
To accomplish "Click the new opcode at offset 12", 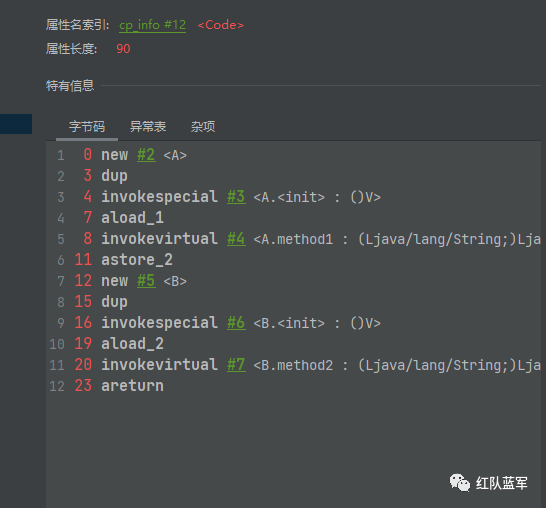I will point(115,281).
